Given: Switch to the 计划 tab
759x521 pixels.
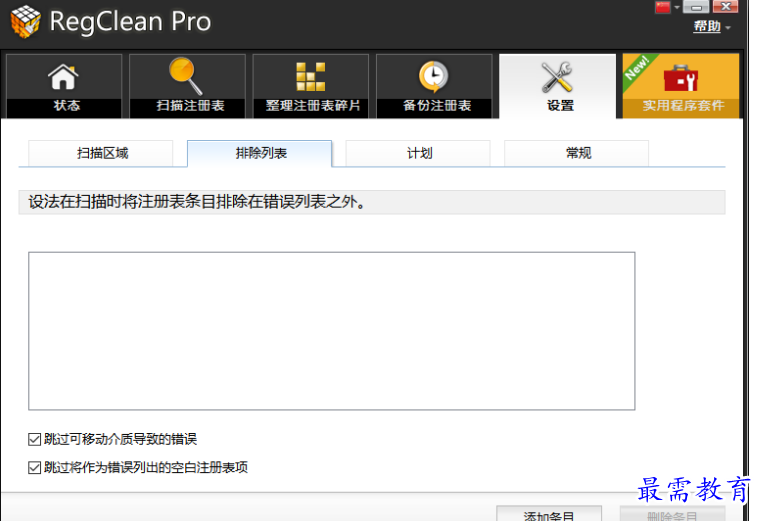Looking at the screenshot, I should (418, 153).
